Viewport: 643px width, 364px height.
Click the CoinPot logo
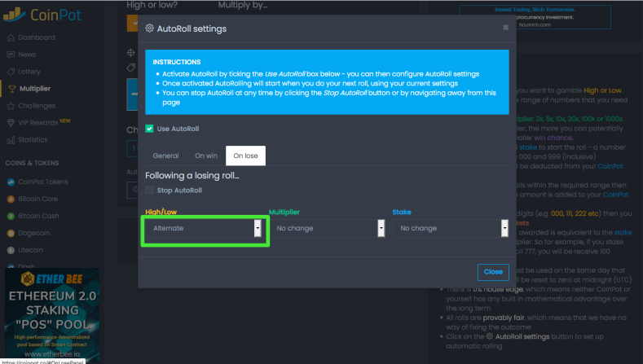coord(42,15)
